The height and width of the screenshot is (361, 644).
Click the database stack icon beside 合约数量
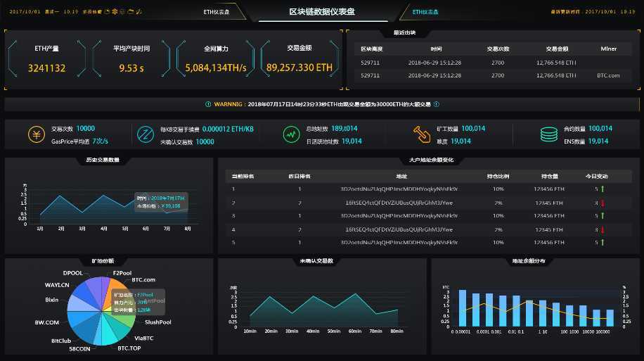tap(548, 134)
